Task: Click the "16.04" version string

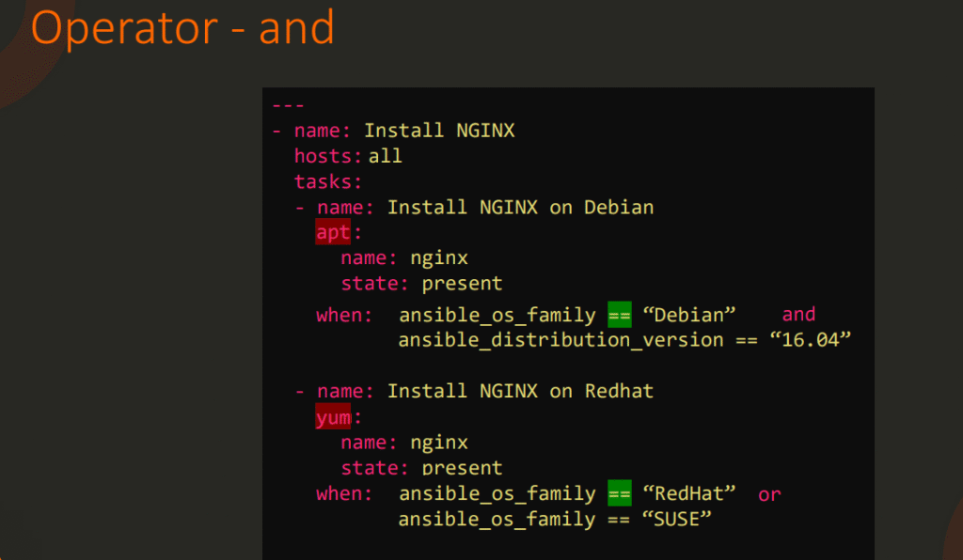Action: point(811,340)
